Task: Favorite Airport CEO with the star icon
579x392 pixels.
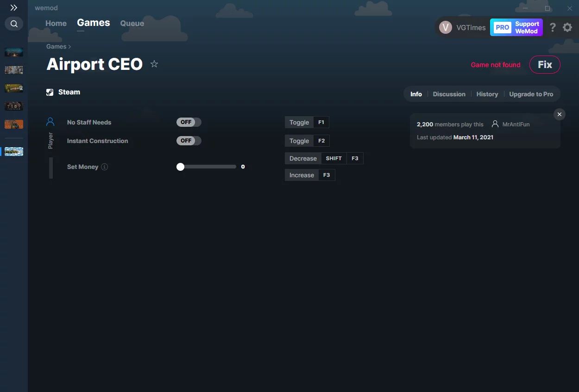Action: click(x=154, y=64)
